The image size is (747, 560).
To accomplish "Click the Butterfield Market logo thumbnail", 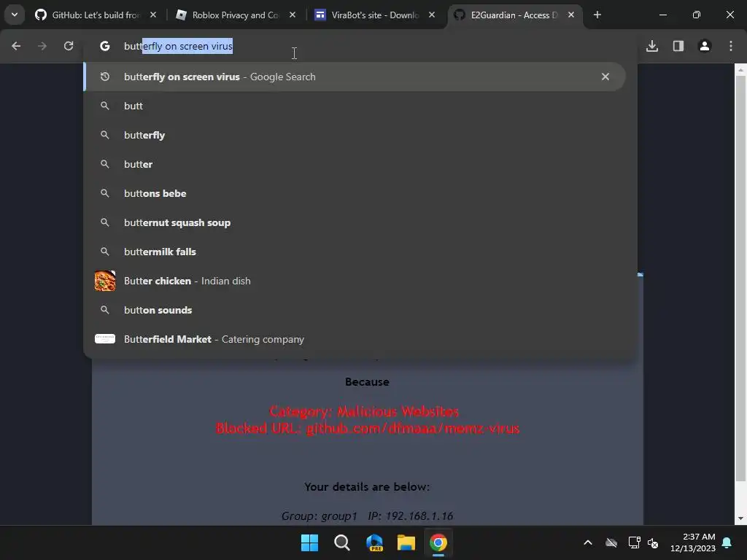I will click(x=105, y=339).
